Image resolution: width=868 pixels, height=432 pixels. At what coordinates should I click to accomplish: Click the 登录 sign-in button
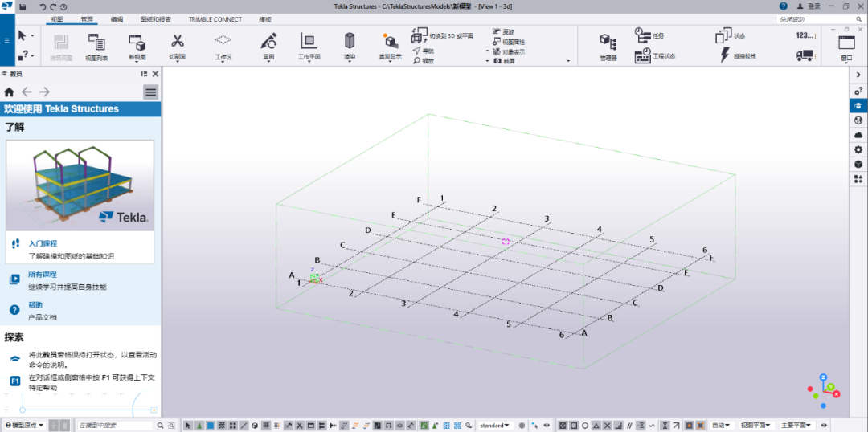click(809, 6)
